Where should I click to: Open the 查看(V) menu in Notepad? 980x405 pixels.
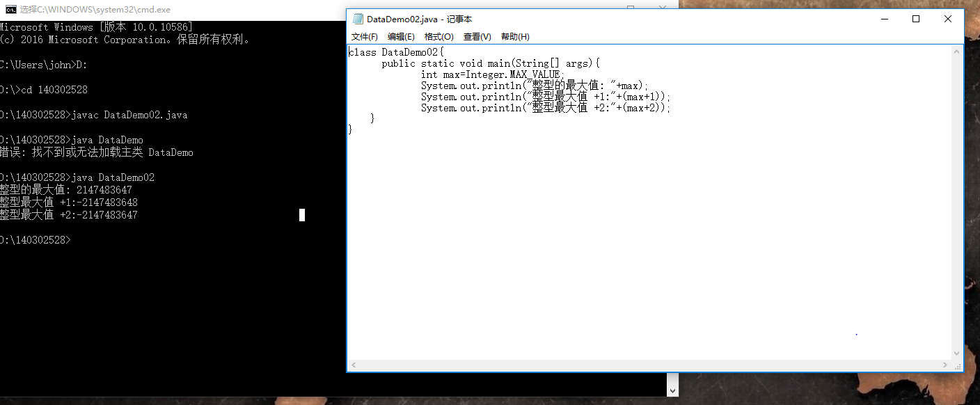pyautogui.click(x=477, y=37)
